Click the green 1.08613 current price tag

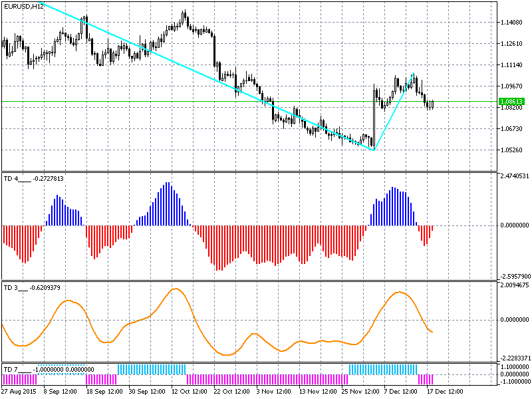(511, 102)
